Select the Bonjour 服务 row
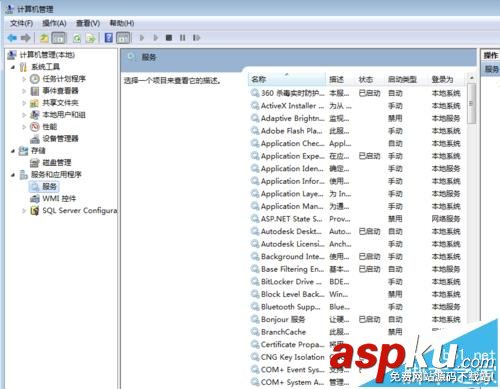The height and width of the screenshot is (389, 500). tap(357, 319)
